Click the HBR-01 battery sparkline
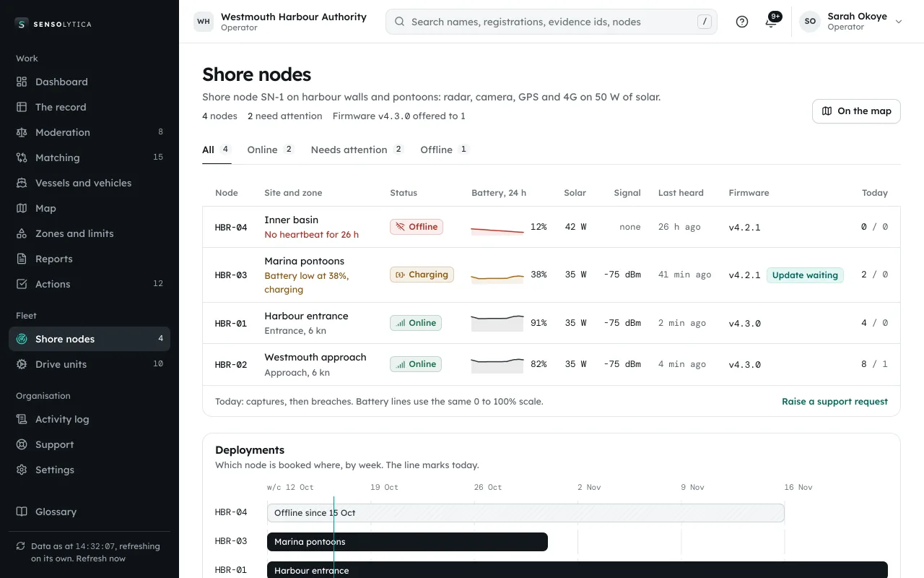Image resolution: width=924 pixels, height=578 pixels. tap(497, 323)
